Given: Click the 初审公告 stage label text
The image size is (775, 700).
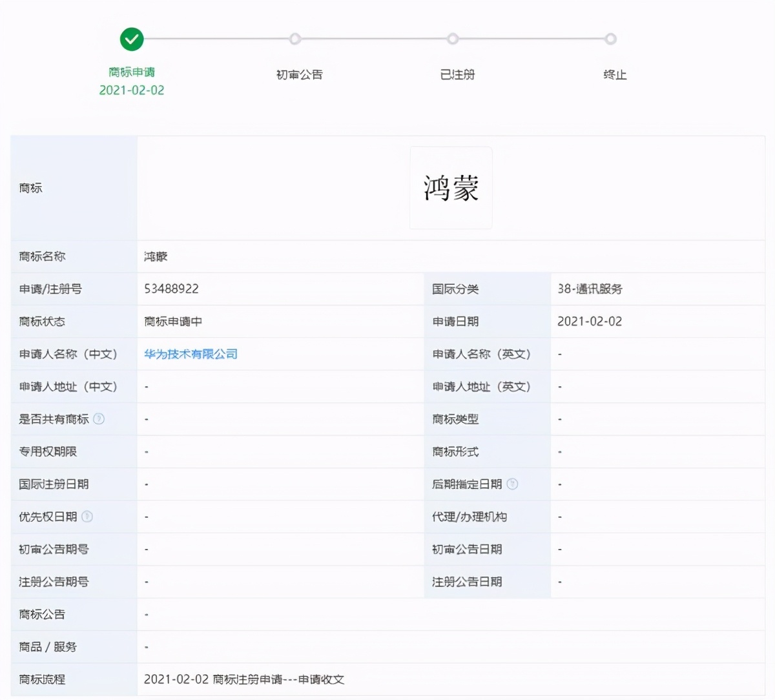Looking at the screenshot, I should click(298, 74).
